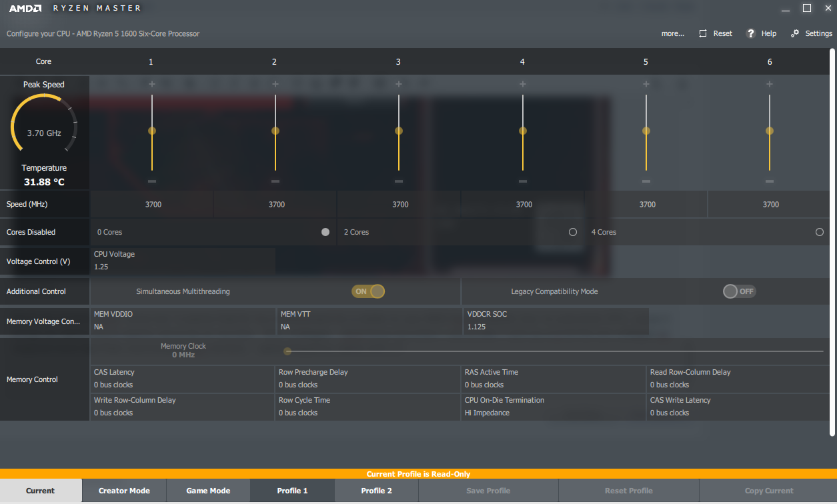This screenshot has height=504, width=837.
Task: Click the Save Profile button
Action: point(488,491)
